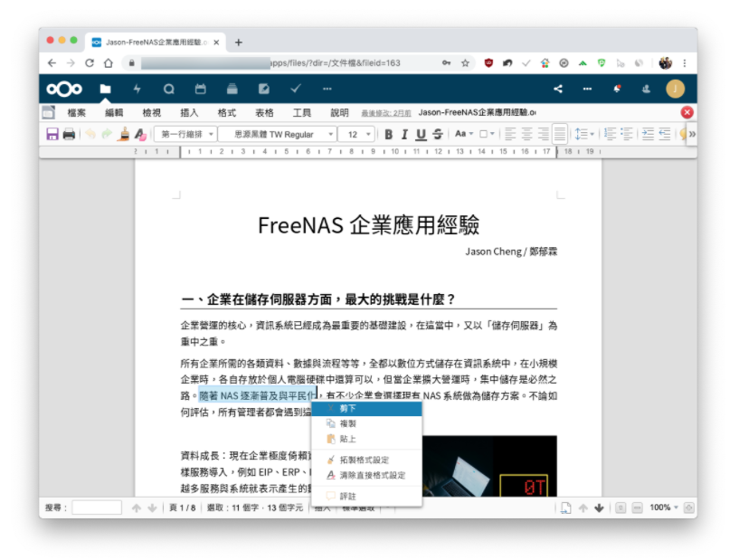Open the Tasks checkmark icon
This screenshot has height=560, width=739.
pos(296,89)
